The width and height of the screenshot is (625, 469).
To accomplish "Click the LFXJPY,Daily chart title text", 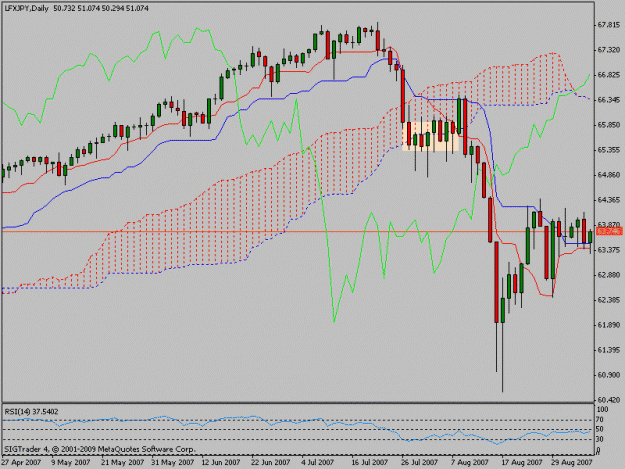I will coord(26,8).
